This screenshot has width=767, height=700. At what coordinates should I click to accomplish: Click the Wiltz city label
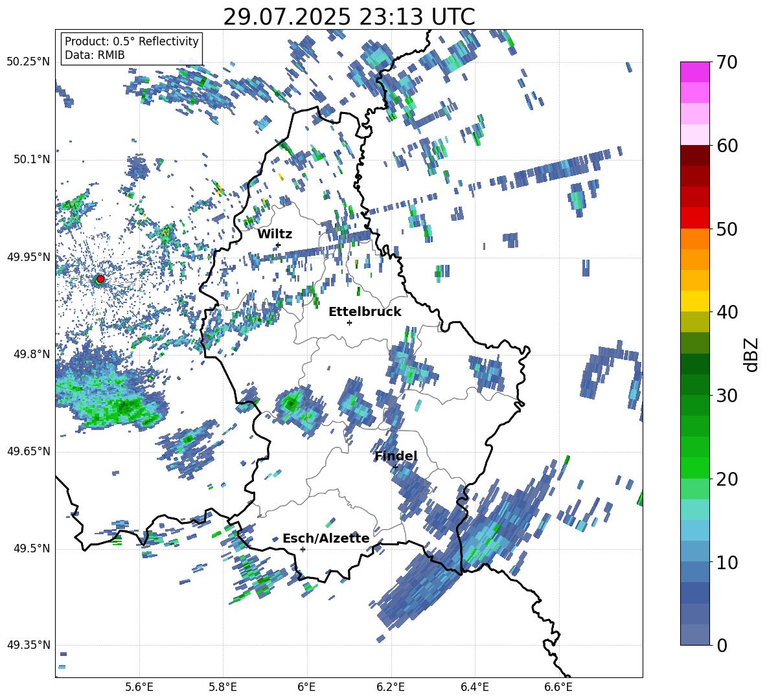[x=275, y=234]
